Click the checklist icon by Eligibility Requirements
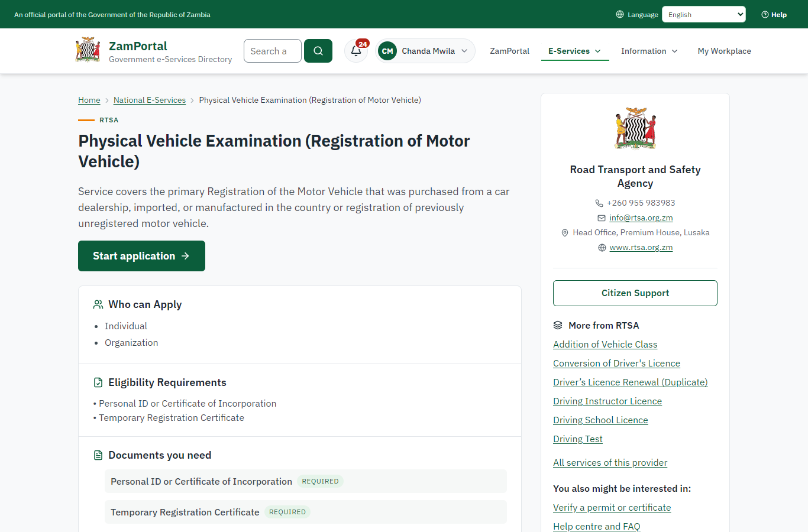The width and height of the screenshot is (808, 532). click(x=98, y=382)
